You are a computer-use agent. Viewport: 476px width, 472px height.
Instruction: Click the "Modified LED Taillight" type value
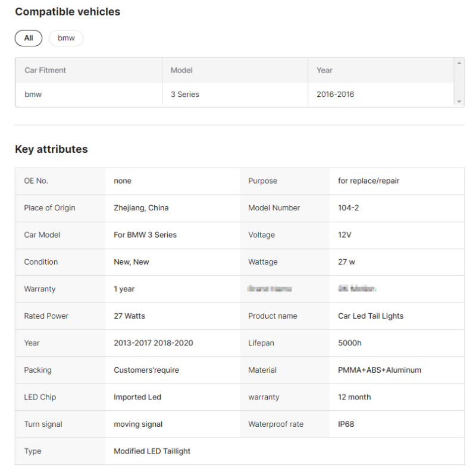click(152, 451)
